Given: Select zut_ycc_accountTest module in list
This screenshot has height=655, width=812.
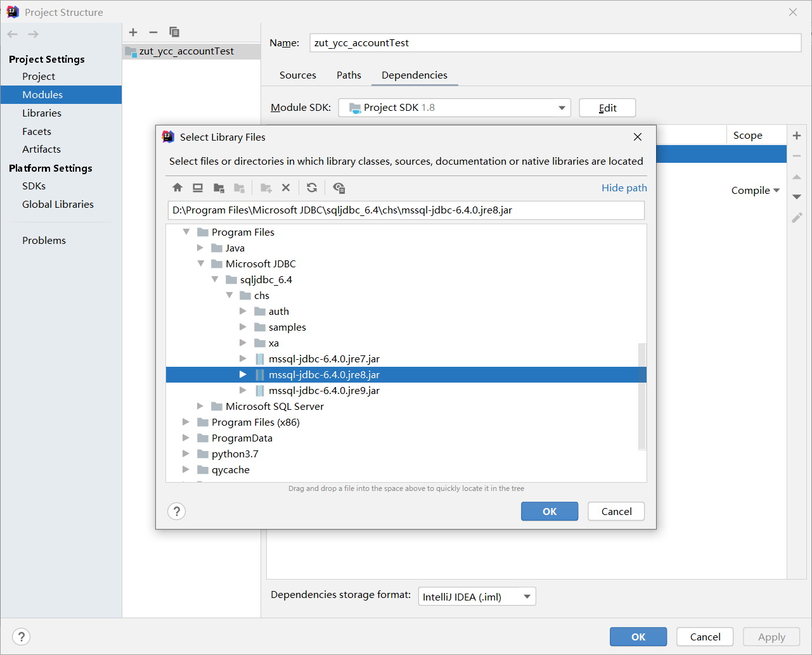Looking at the screenshot, I should point(191,51).
